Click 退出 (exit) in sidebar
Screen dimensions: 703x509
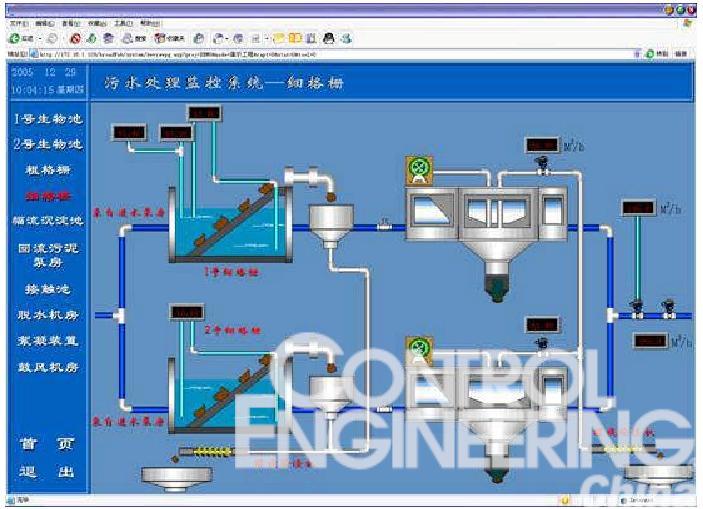48,472
